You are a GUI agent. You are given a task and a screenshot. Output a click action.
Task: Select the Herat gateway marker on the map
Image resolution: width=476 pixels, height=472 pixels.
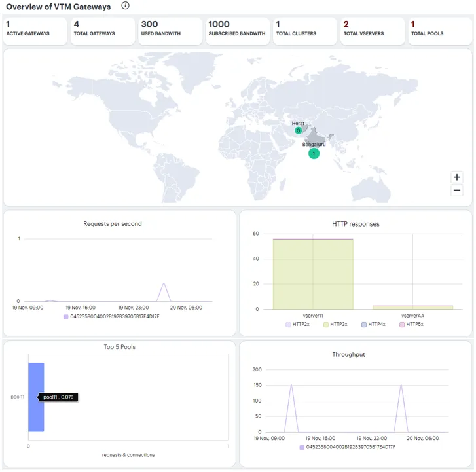[299, 130]
